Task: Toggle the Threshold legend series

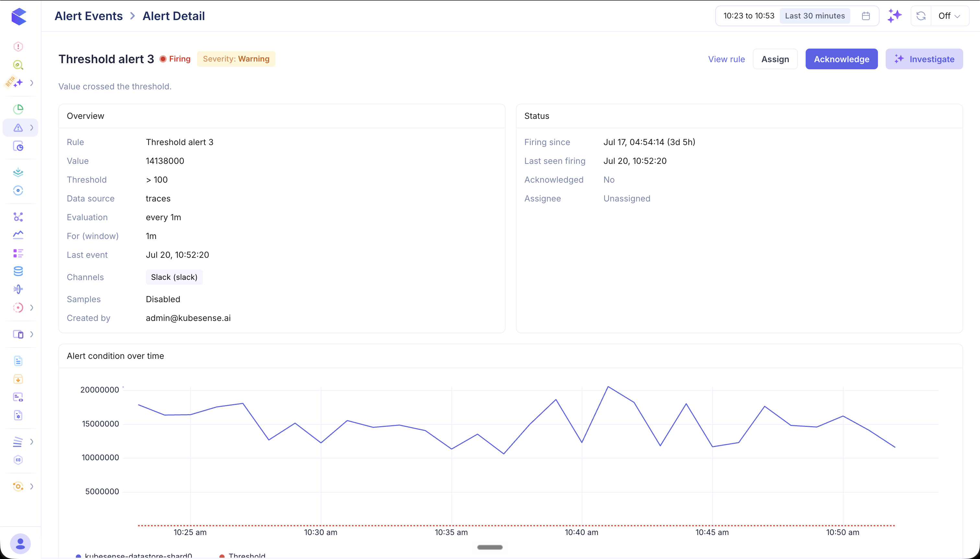Action: 242,555
